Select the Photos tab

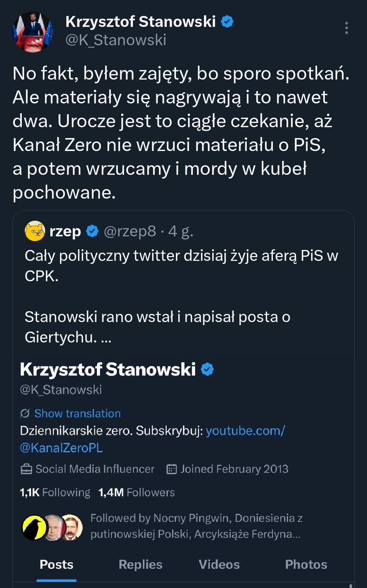306,565
